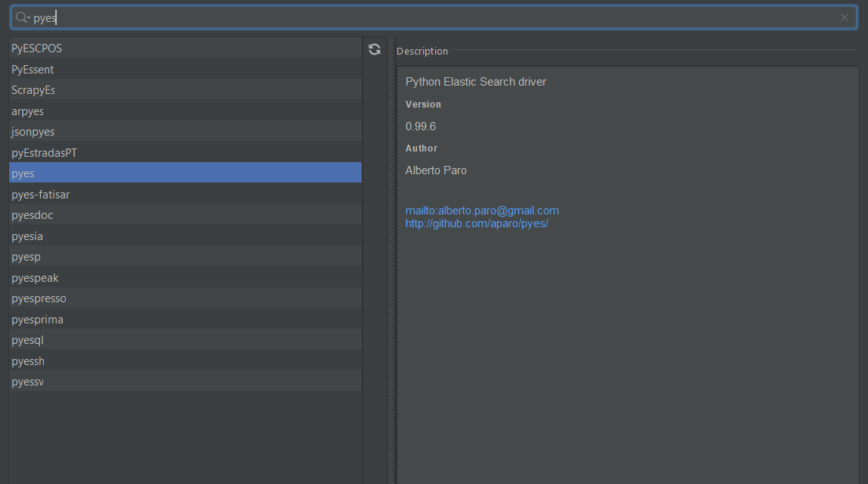
Task: Click the Python Elastic Search driver text
Action: (475, 82)
